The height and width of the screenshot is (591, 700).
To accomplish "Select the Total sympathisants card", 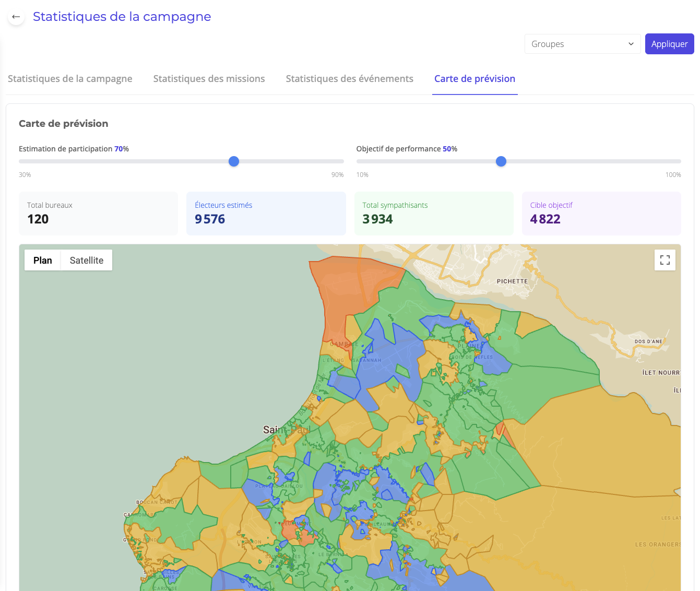I will point(434,213).
